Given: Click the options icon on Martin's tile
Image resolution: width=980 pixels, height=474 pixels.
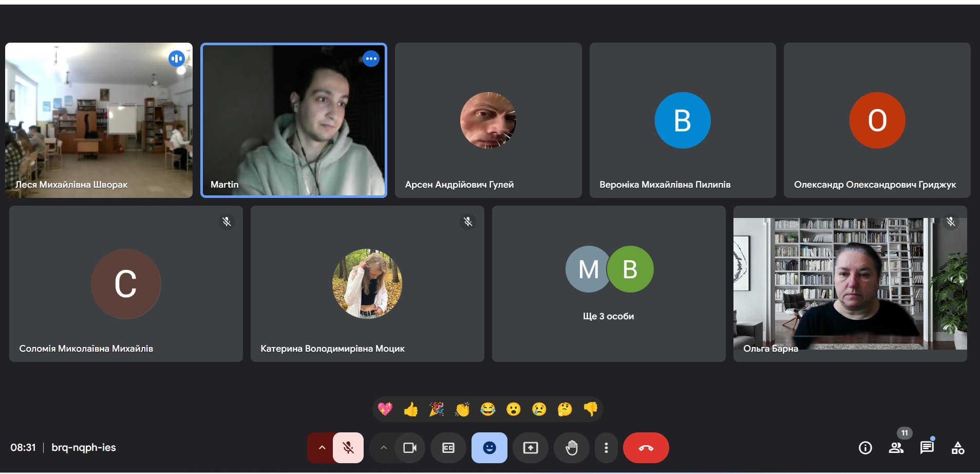Looking at the screenshot, I should point(371,59).
